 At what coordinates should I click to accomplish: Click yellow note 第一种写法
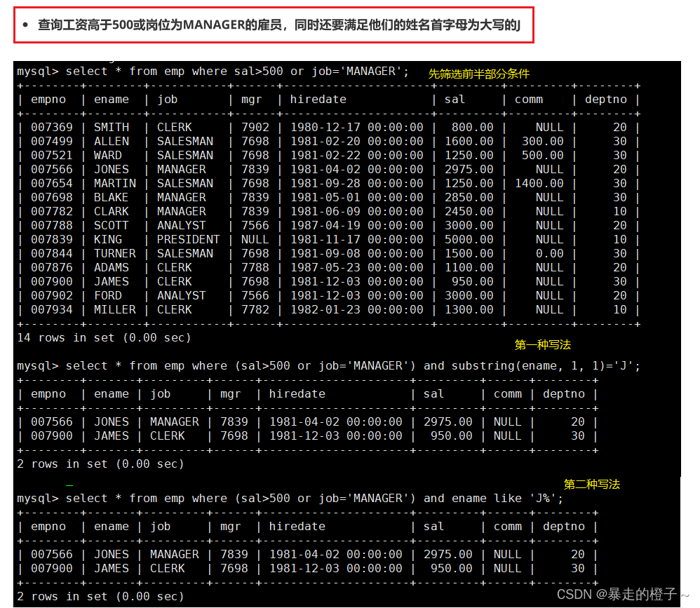(542, 344)
